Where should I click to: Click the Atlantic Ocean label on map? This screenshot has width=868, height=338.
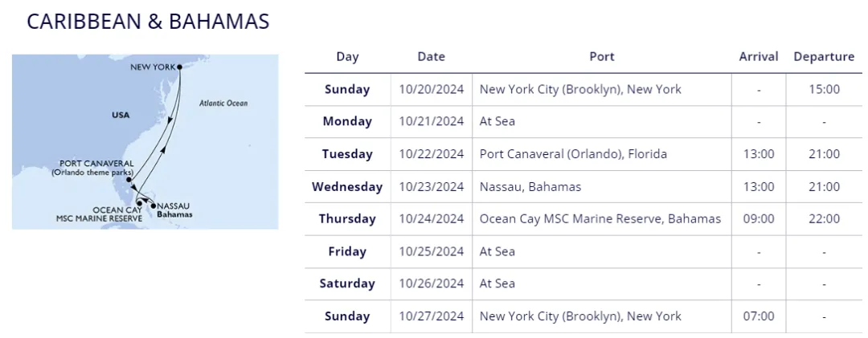point(223,103)
